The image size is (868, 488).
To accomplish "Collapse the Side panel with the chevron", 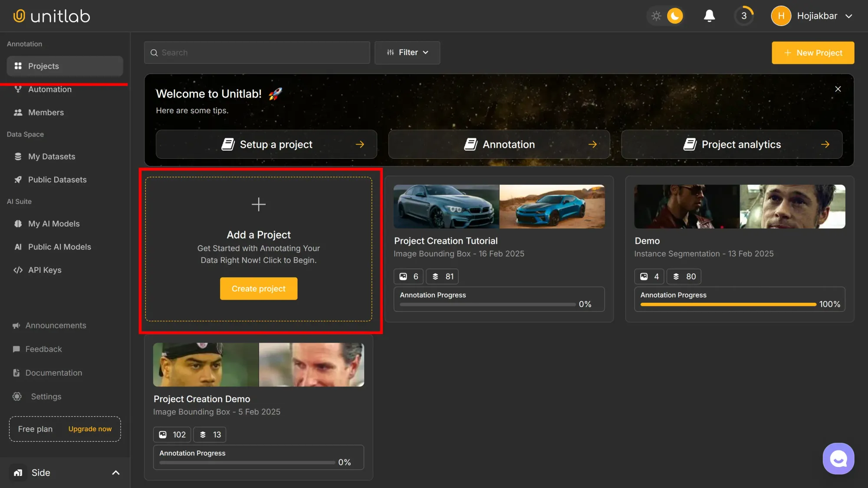I will pyautogui.click(x=115, y=472).
